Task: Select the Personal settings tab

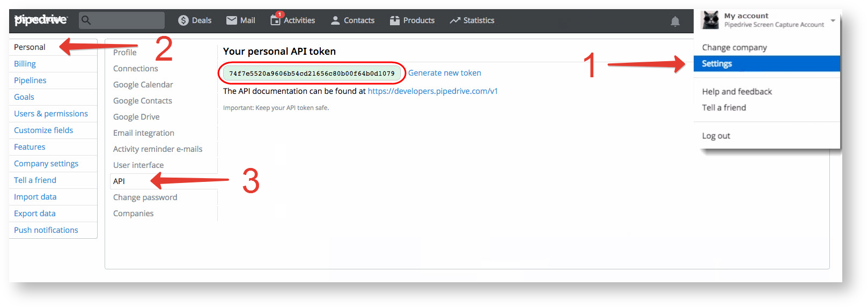Action: pos(53,47)
